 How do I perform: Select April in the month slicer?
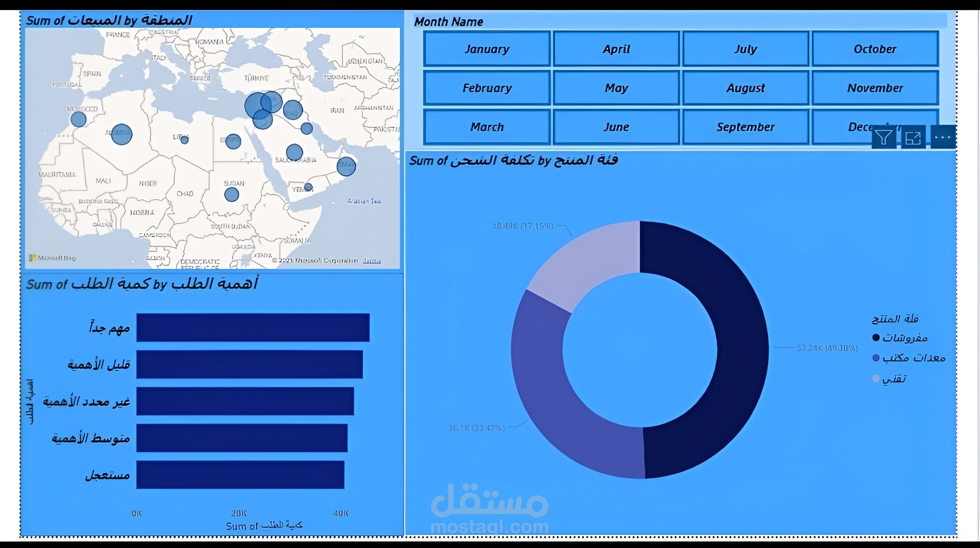click(x=616, y=49)
